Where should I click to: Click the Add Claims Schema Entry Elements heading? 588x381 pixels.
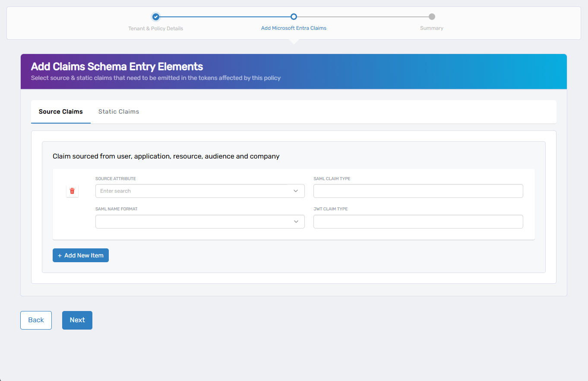tap(117, 67)
